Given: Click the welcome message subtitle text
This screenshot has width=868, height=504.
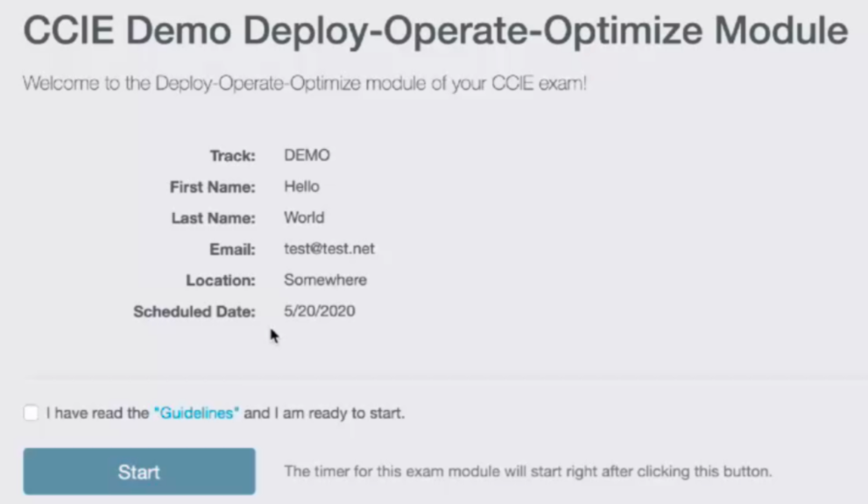Looking at the screenshot, I should [x=305, y=83].
